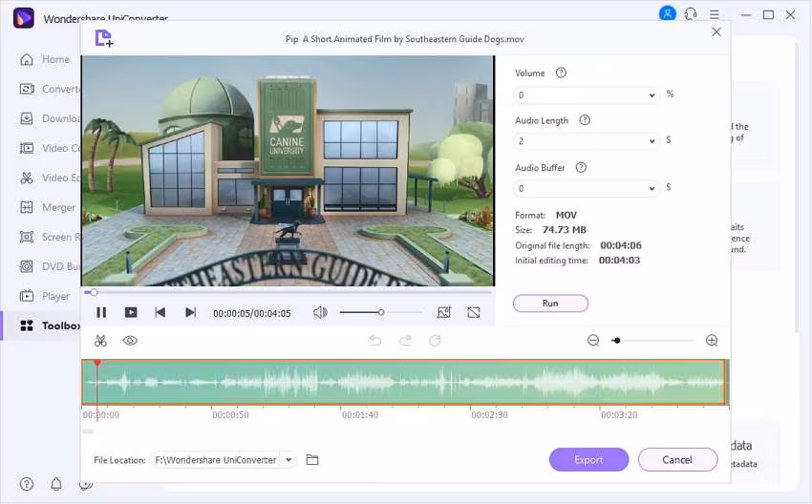Click the Wondershare UniConverter logo
Viewport: 812px width, 504px height.
(x=24, y=18)
